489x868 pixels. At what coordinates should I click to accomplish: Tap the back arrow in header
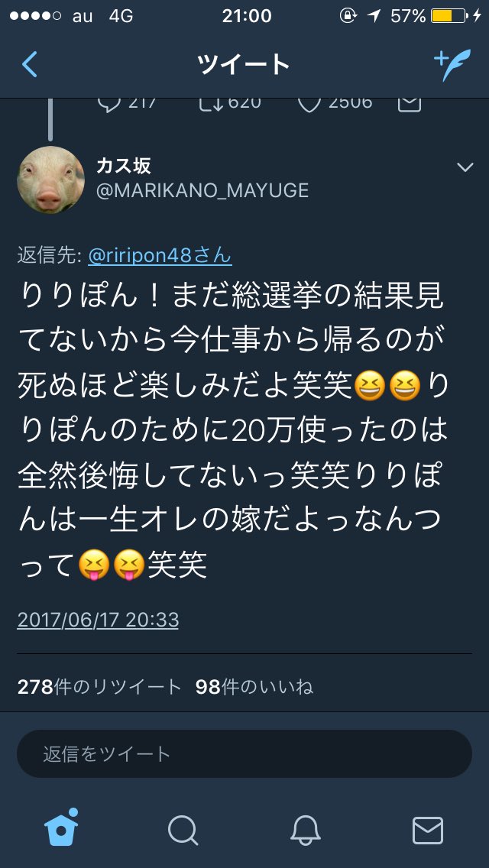point(29,65)
